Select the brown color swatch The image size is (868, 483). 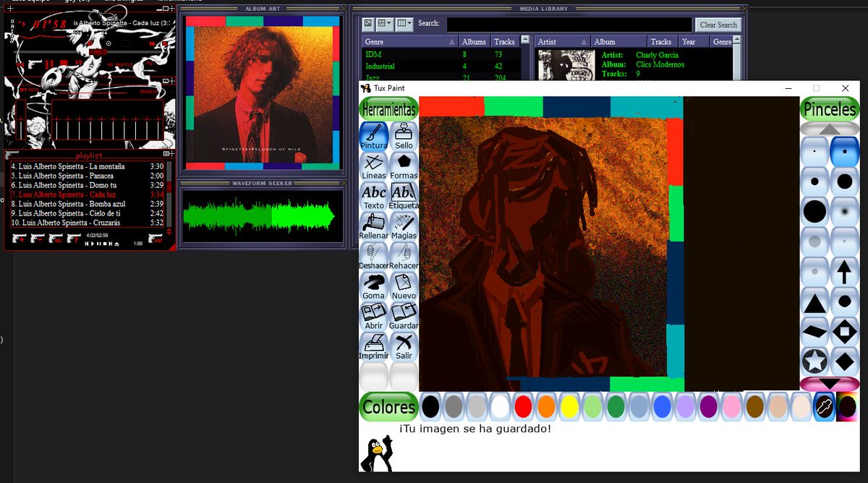coord(754,407)
